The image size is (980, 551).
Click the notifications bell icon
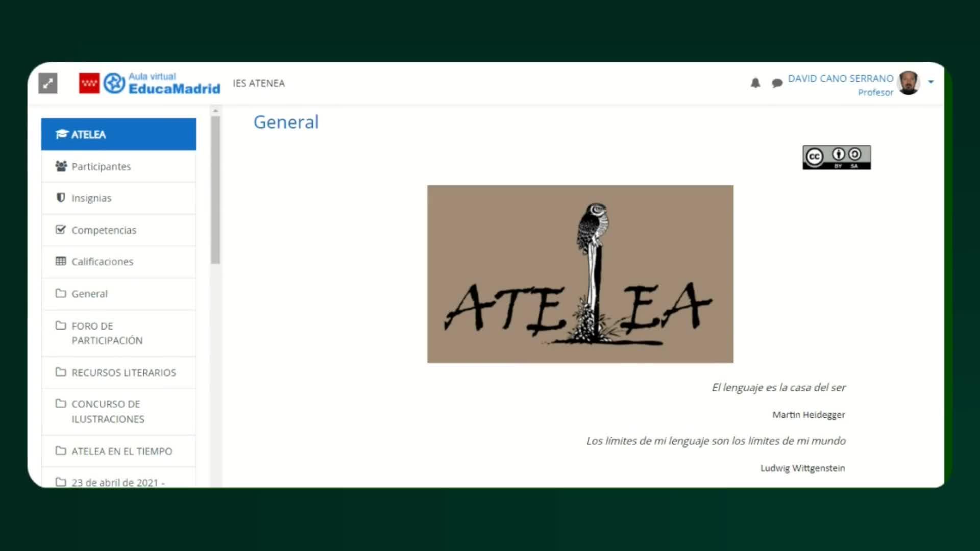tap(755, 83)
